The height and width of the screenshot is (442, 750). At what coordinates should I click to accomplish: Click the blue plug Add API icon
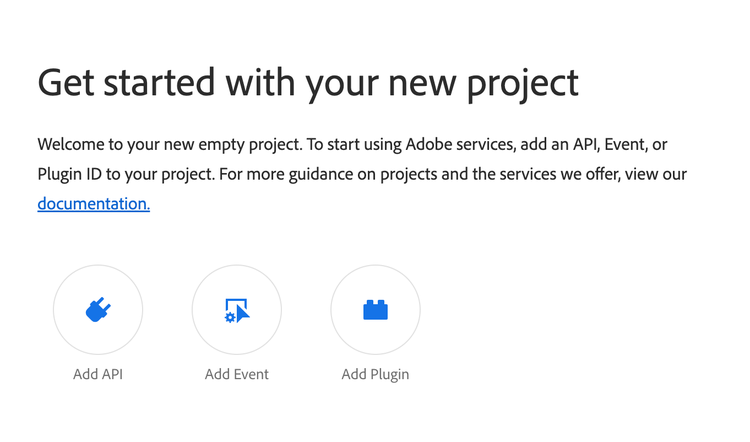coord(98,311)
